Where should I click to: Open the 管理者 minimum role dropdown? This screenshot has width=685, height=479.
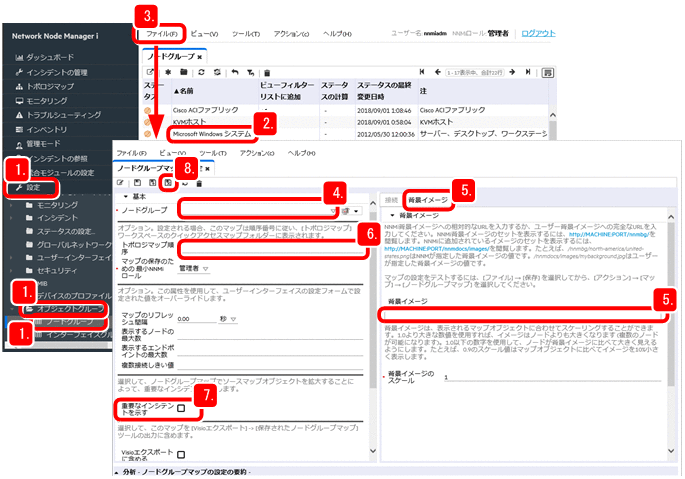[x=194, y=268]
